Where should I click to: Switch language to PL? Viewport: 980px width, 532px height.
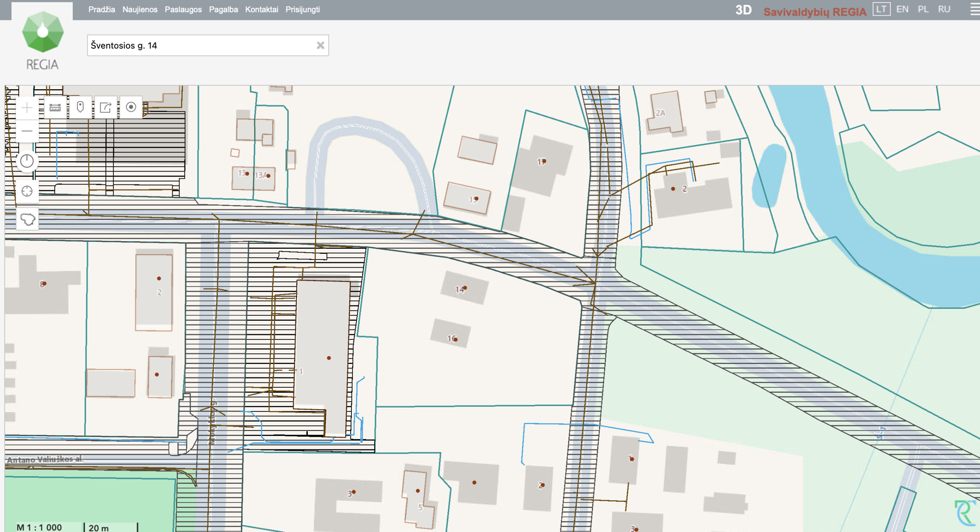click(923, 9)
